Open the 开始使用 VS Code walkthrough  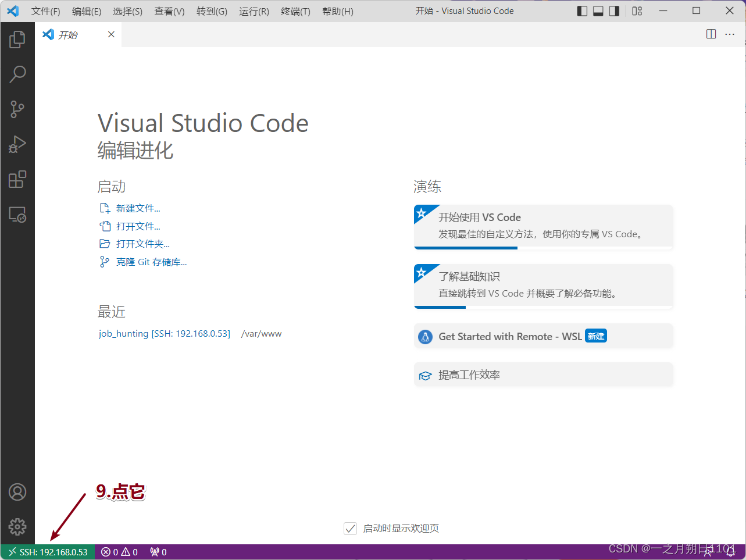tap(543, 227)
